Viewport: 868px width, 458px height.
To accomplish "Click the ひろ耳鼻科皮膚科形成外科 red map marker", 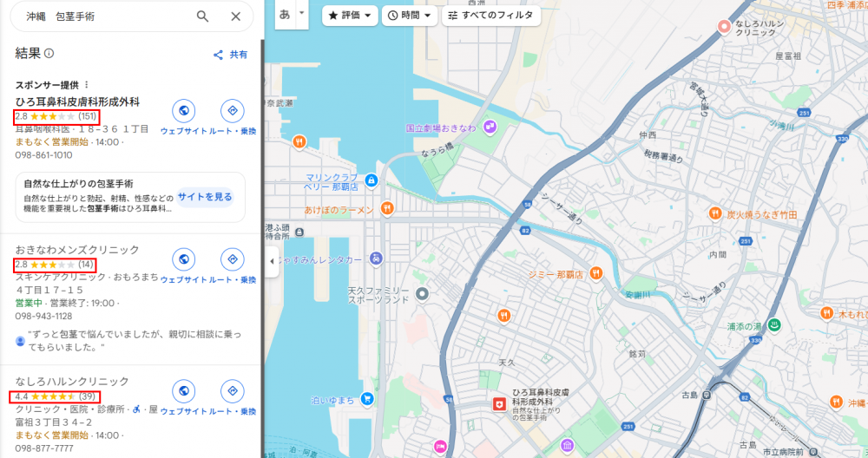I will tap(499, 404).
